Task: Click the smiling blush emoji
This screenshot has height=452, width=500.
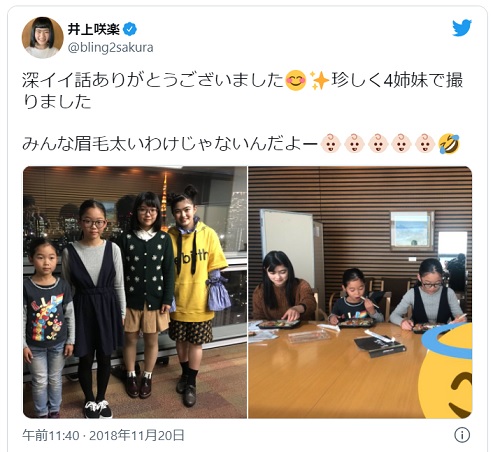Action: coord(296,81)
